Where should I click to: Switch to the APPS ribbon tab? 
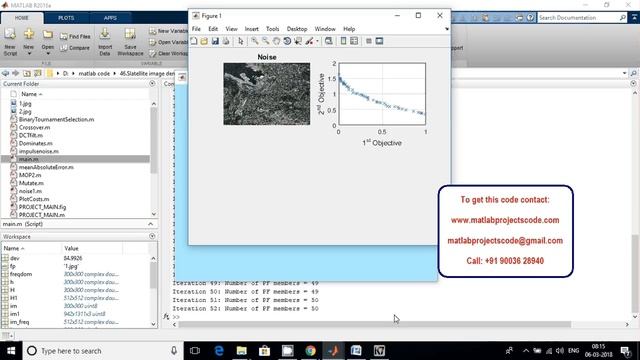coord(110,18)
